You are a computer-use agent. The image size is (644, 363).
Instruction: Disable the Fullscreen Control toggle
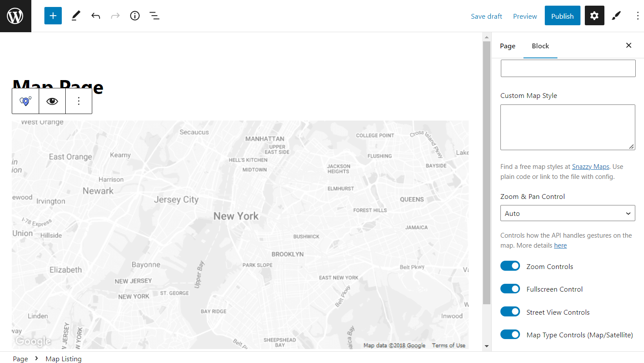pyautogui.click(x=510, y=289)
